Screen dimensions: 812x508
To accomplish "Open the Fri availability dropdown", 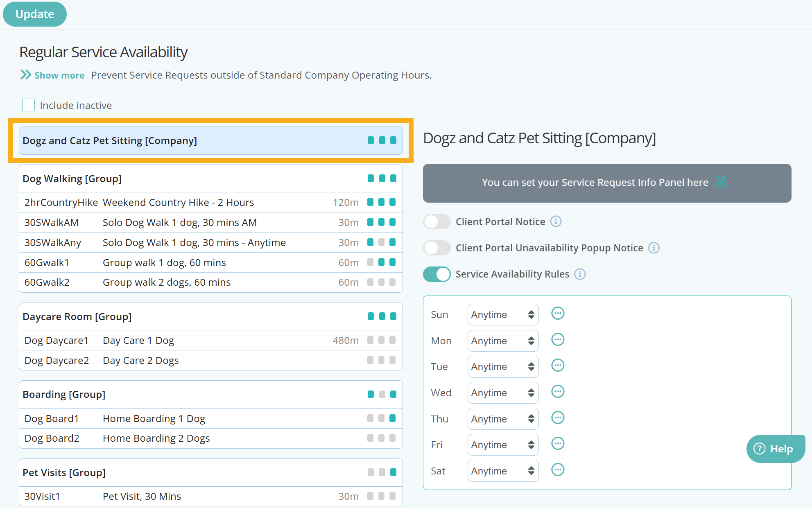I will click(503, 445).
